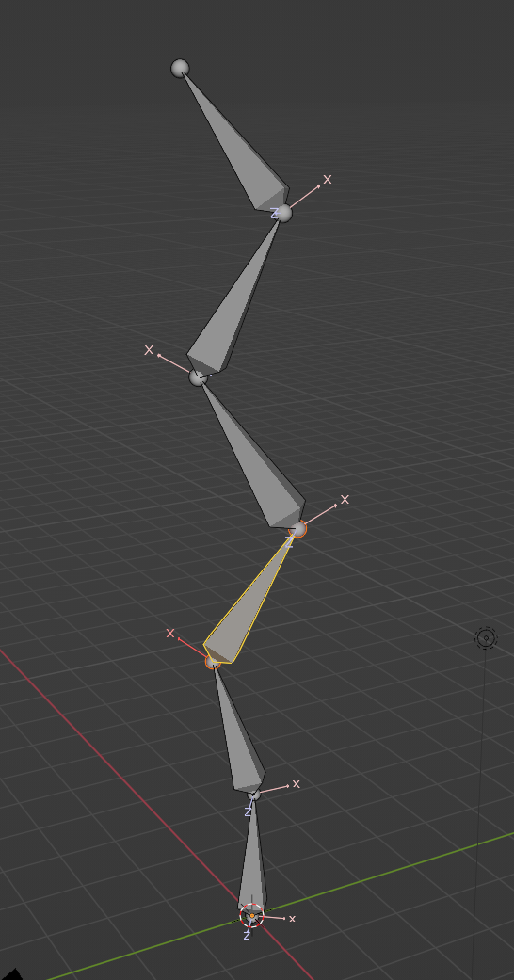The width and height of the screenshot is (514, 980).
Task: Click the joint sphere below the topmost bone
Action: [283, 213]
